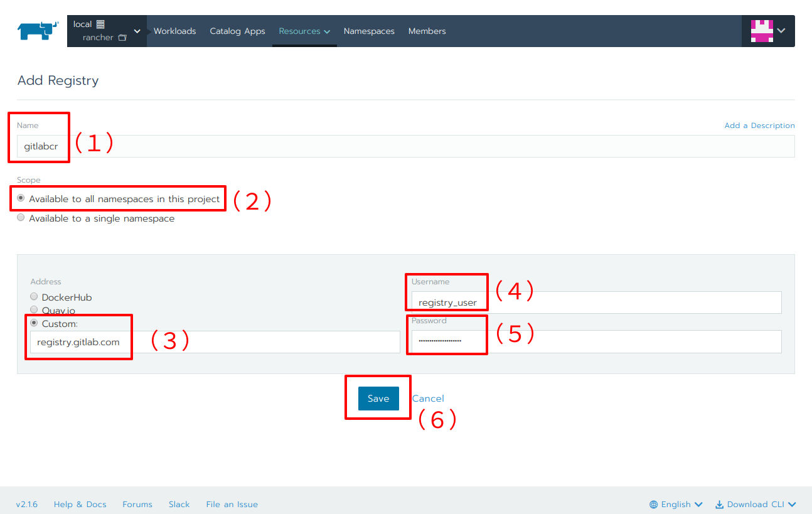Click the Rancher cow logo

pos(38,31)
